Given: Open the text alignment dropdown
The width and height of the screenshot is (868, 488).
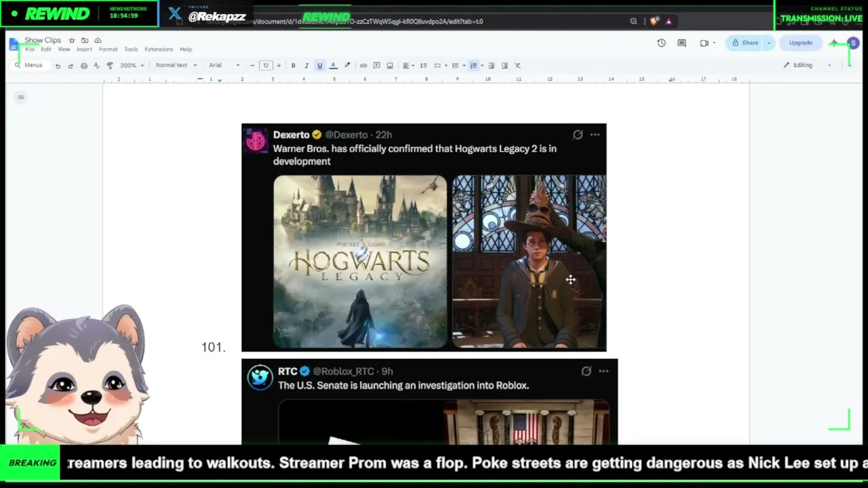Looking at the screenshot, I should [x=408, y=66].
